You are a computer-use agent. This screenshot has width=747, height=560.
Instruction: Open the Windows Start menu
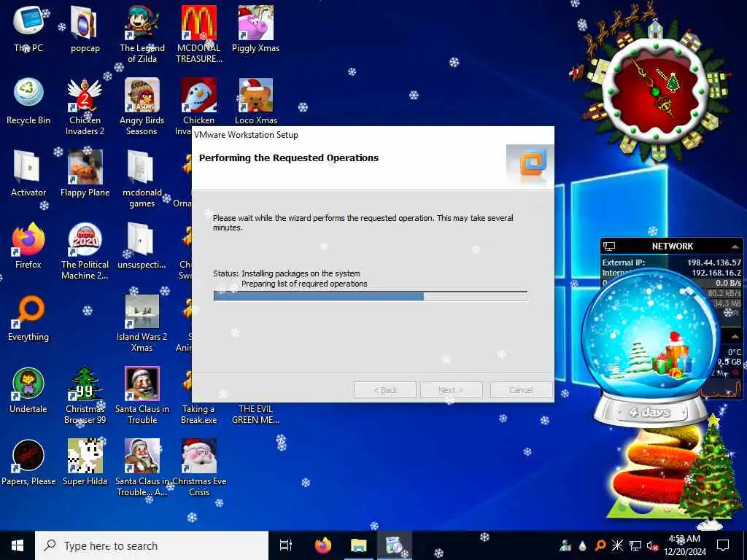18,545
